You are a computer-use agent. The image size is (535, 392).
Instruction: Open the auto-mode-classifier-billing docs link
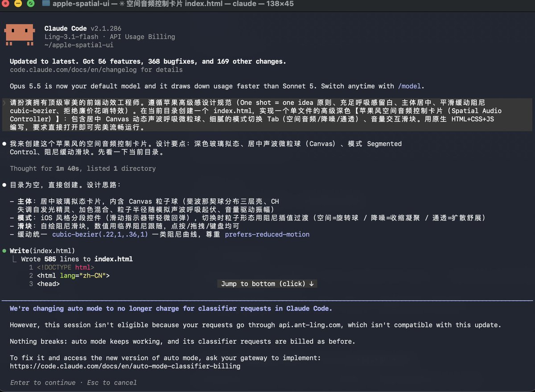coord(125,366)
